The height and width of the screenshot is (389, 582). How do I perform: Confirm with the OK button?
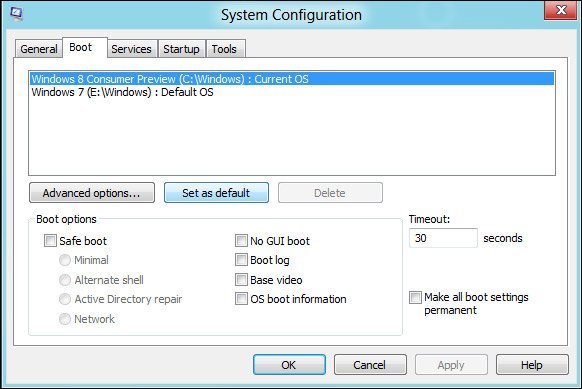pyautogui.click(x=289, y=365)
